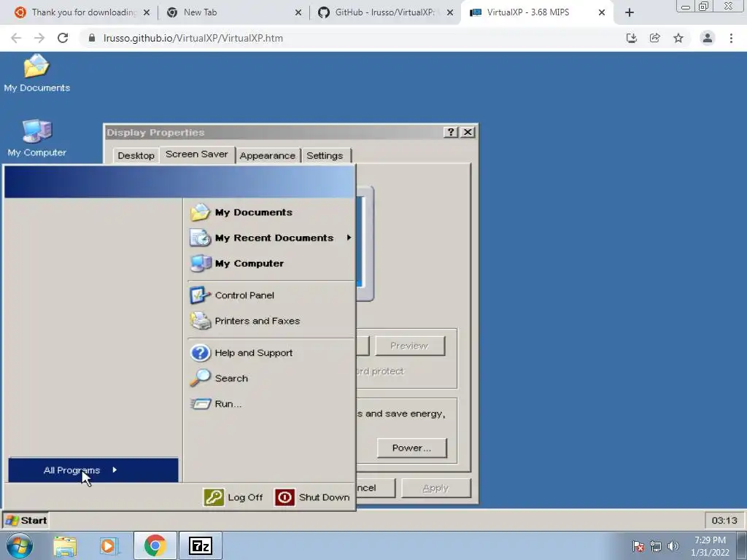Close the Display Properties dialog

point(468,132)
